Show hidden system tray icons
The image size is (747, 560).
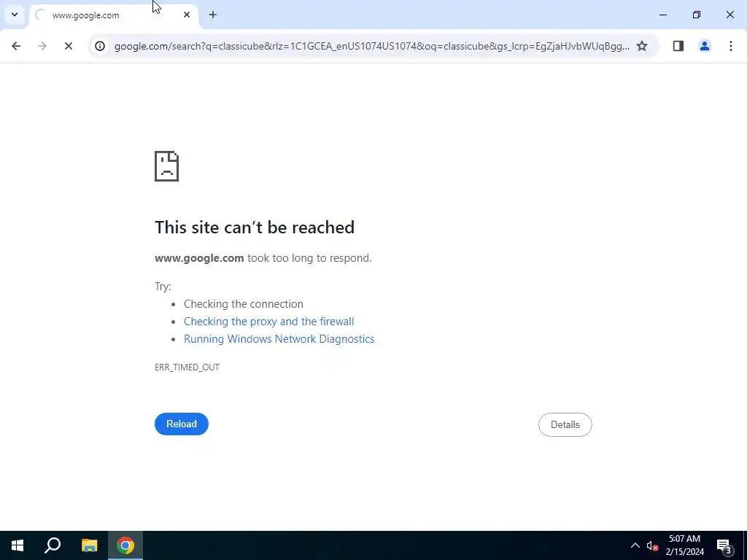click(x=635, y=545)
